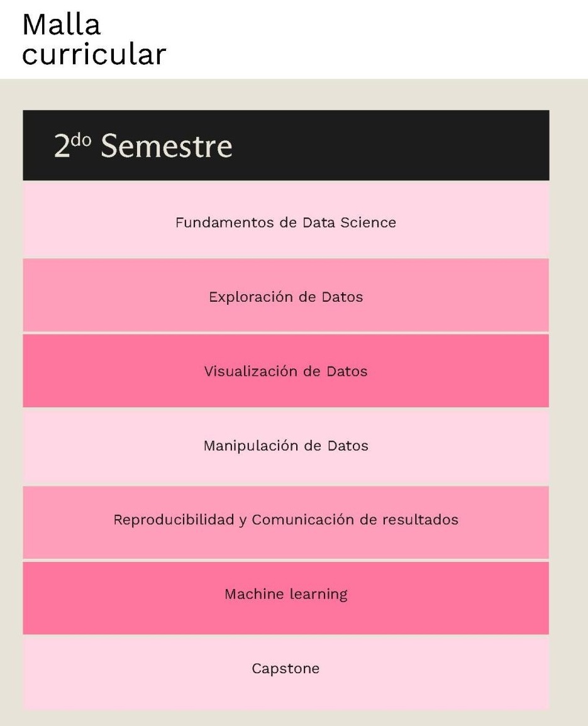The image size is (588, 726).
Task: Click the "Data Science" text
Action: coord(350,223)
